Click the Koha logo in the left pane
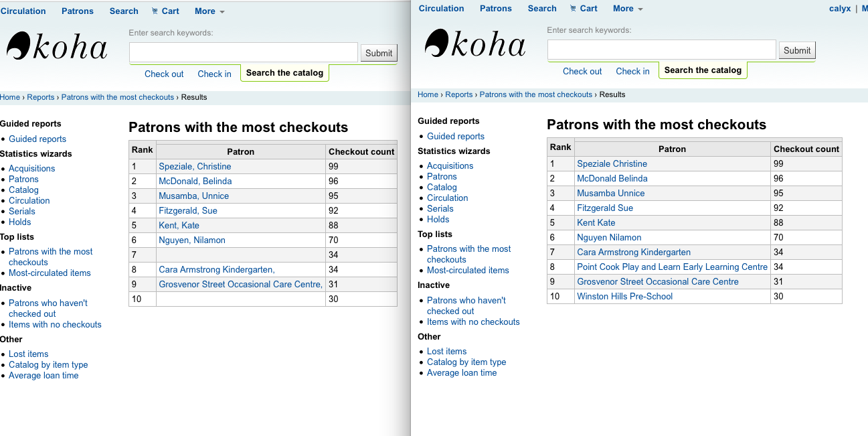 tap(57, 47)
